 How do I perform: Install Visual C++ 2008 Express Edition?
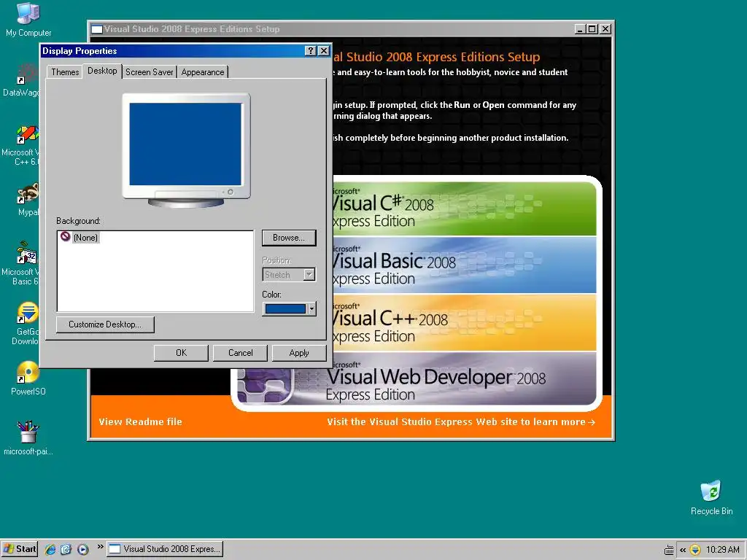pyautogui.click(x=464, y=323)
